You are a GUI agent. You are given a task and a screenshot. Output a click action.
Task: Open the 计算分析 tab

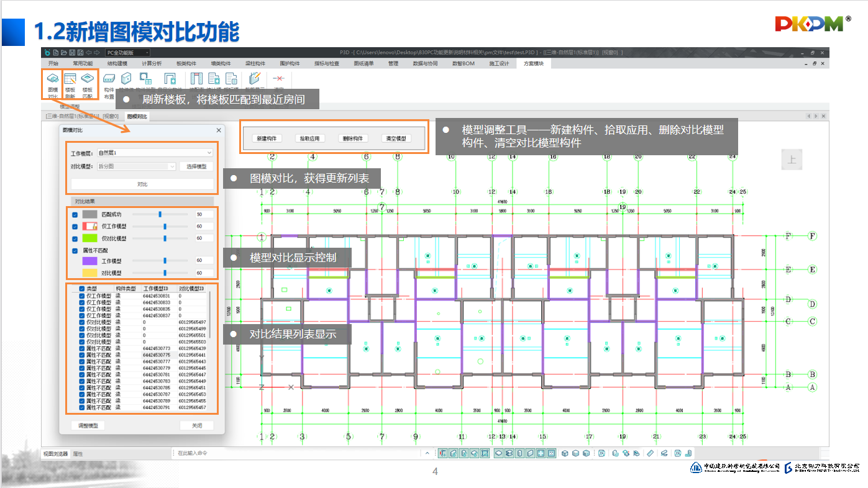tap(152, 63)
